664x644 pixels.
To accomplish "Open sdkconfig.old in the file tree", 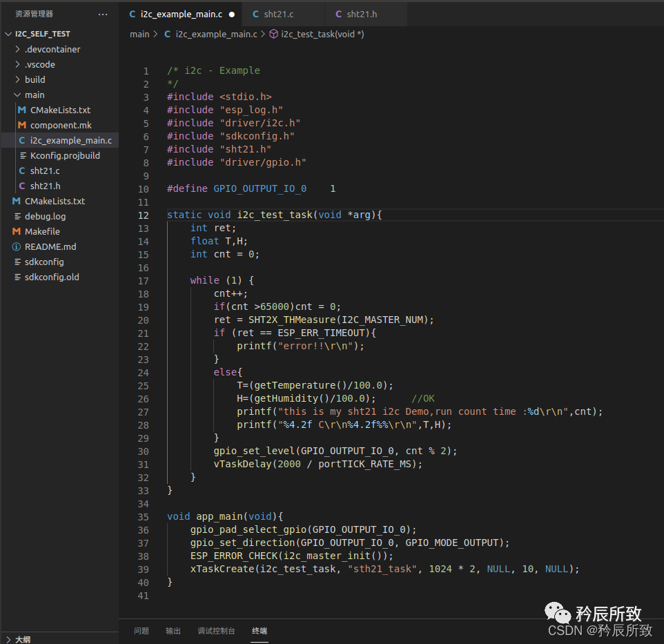I will pos(51,277).
